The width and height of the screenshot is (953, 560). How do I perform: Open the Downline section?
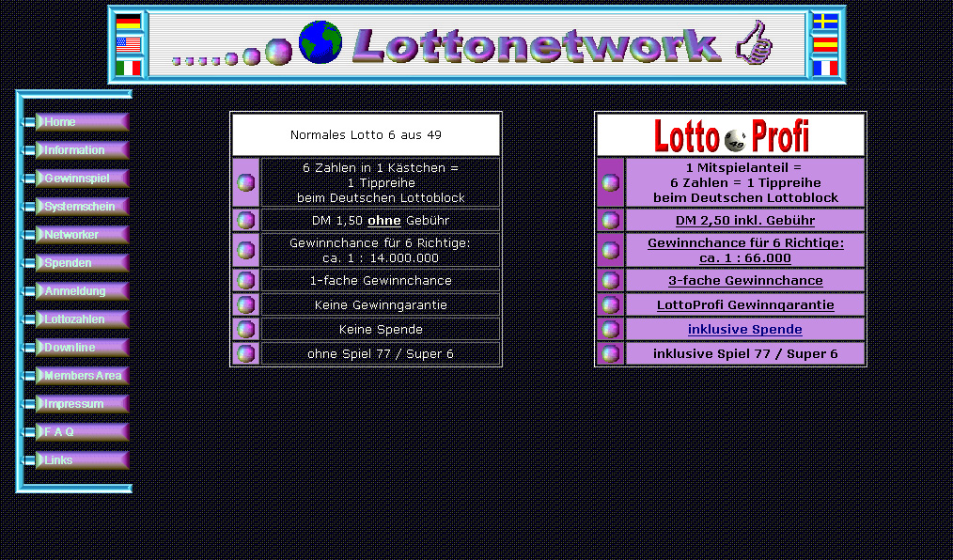tap(82, 348)
